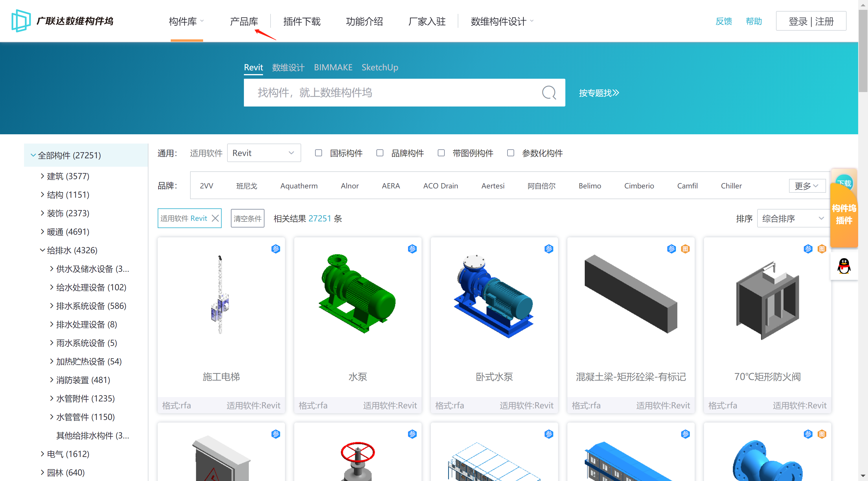Click orange 图 badge on 混凝土梁 card
868x481 pixels.
tap(685, 249)
